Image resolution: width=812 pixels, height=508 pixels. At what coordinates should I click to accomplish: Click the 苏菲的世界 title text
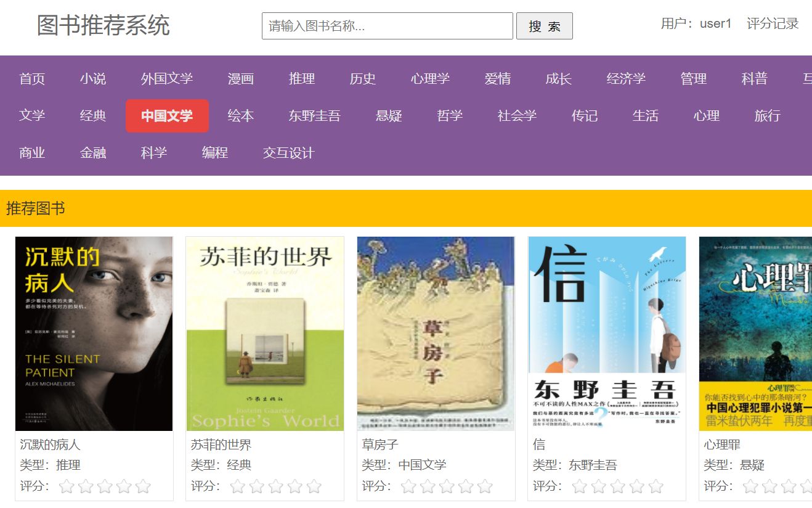[221, 444]
